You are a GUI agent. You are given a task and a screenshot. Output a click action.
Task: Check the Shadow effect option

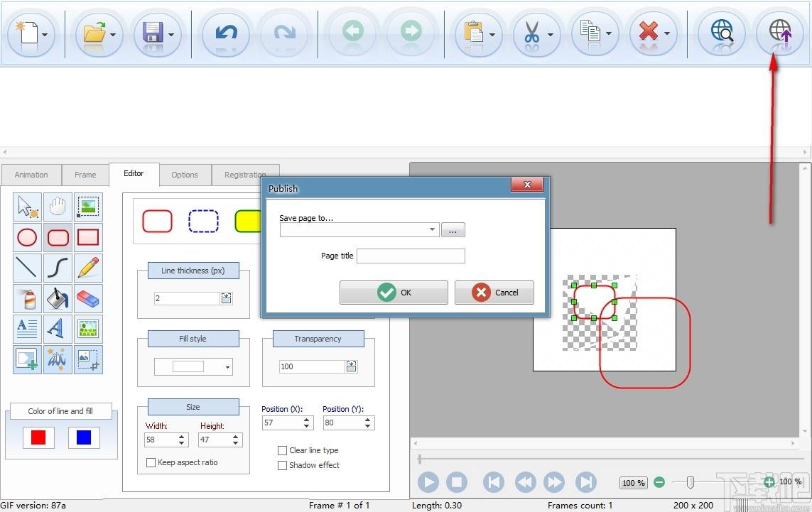pyautogui.click(x=282, y=465)
